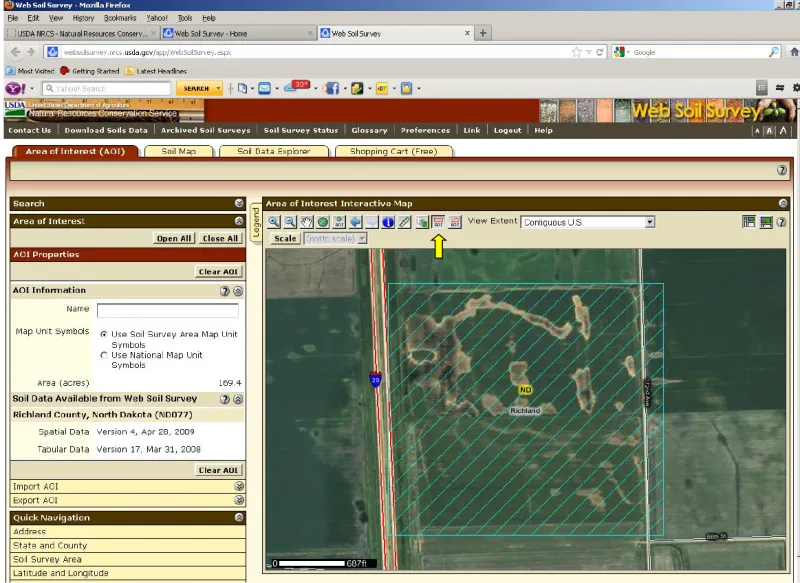Expand the Import AOI section
The width and height of the screenshot is (800, 583).
point(239,486)
